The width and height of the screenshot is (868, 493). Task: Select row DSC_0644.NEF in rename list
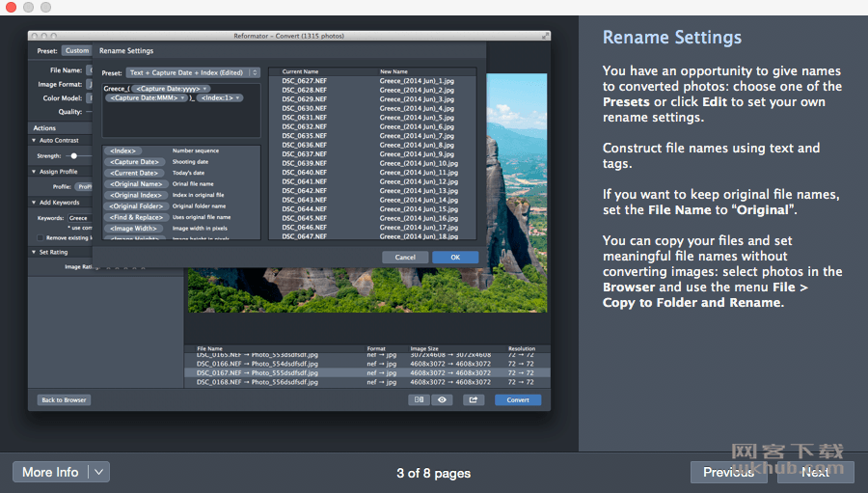(x=372, y=208)
